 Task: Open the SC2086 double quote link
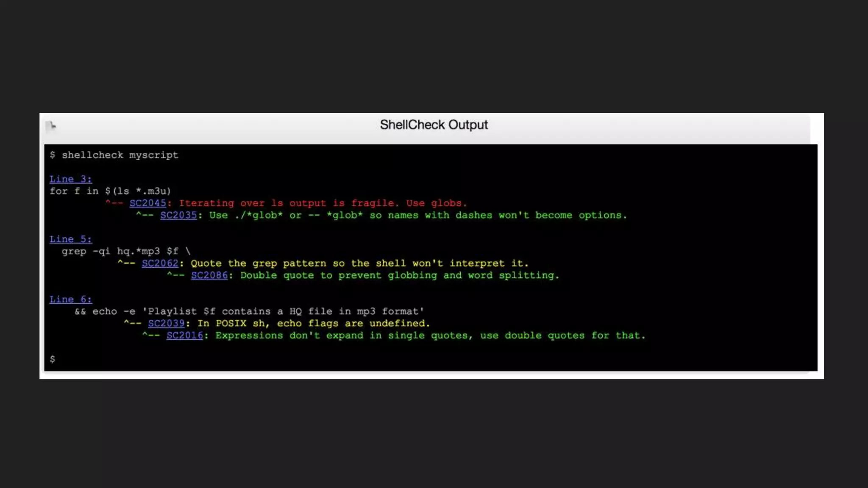pyautogui.click(x=209, y=275)
